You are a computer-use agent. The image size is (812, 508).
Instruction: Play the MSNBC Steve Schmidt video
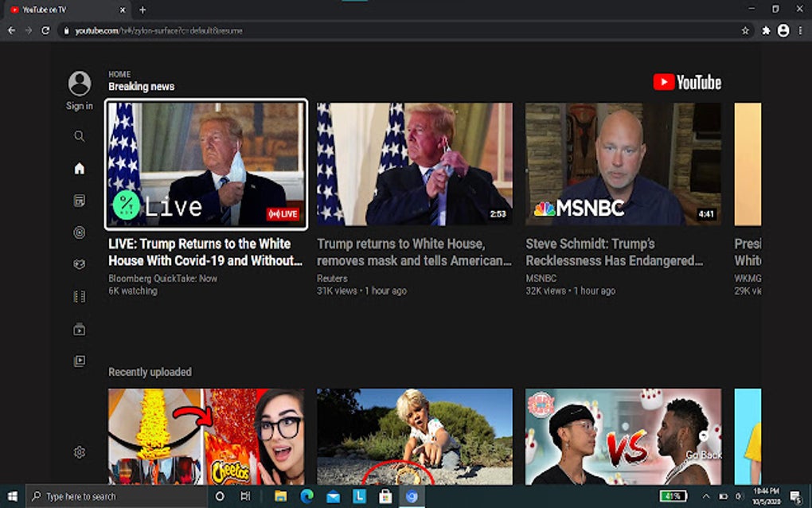pos(623,164)
